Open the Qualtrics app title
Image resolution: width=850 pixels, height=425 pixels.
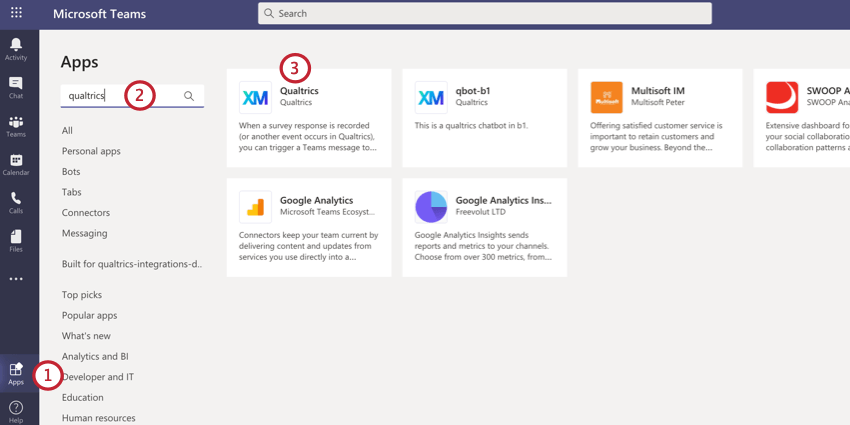(x=299, y=91)
